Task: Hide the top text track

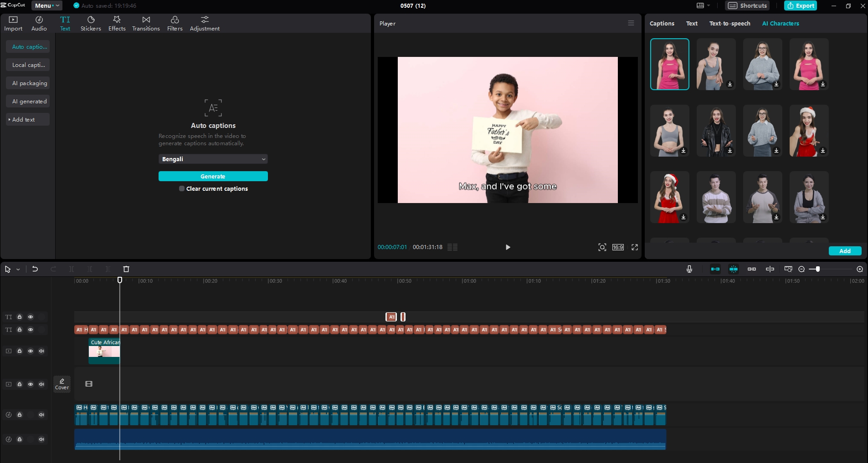Action: point(31,317)
